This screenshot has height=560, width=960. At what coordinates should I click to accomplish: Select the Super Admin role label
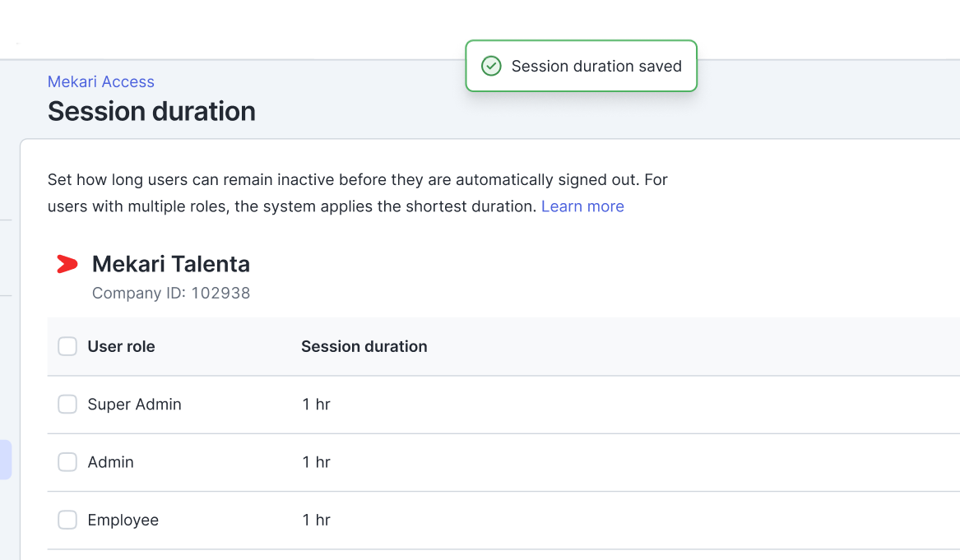point(134,405)
